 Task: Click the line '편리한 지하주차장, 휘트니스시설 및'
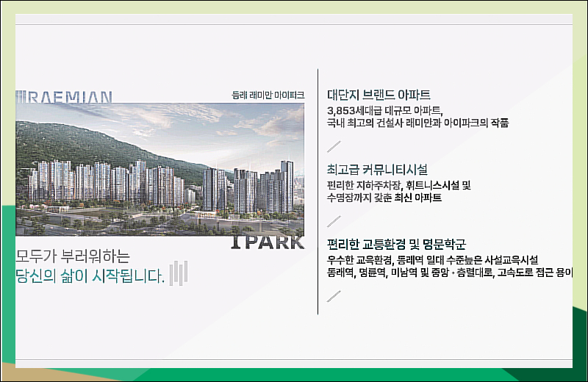click(x=399, y=186)
